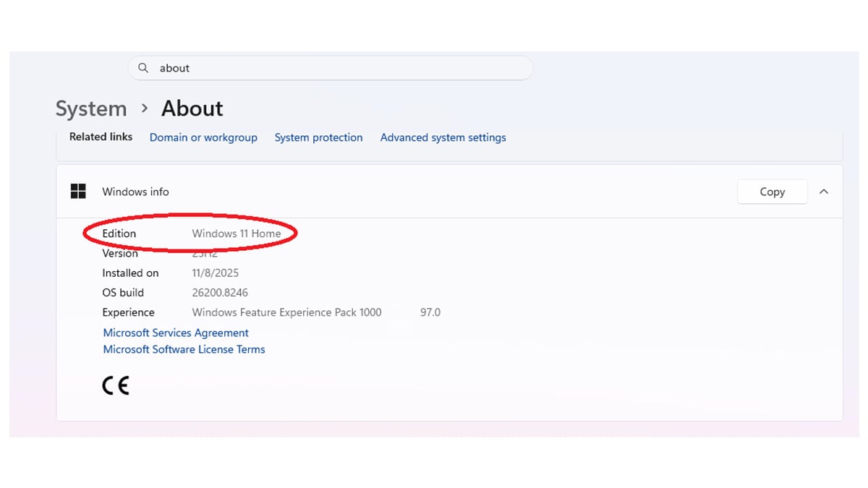Open Advanced system settings
Image resolution: width=868 pixels, height=488 pixels.
click(443, 137)
